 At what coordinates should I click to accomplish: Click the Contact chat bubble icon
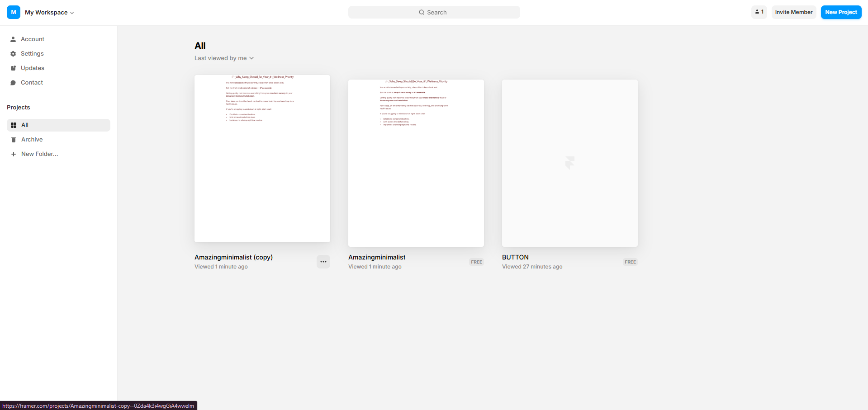(13, 83)
